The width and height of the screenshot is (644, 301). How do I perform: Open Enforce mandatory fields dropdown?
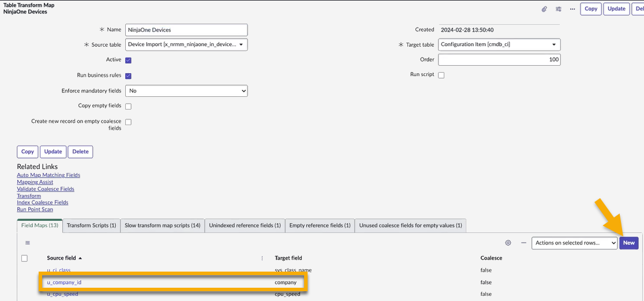point(186,91)
